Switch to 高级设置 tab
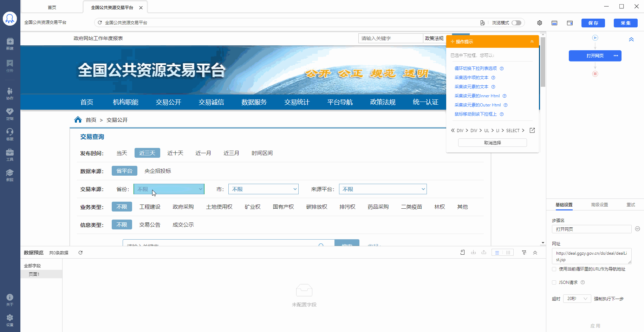644x332 pixels. pos(599,204)
